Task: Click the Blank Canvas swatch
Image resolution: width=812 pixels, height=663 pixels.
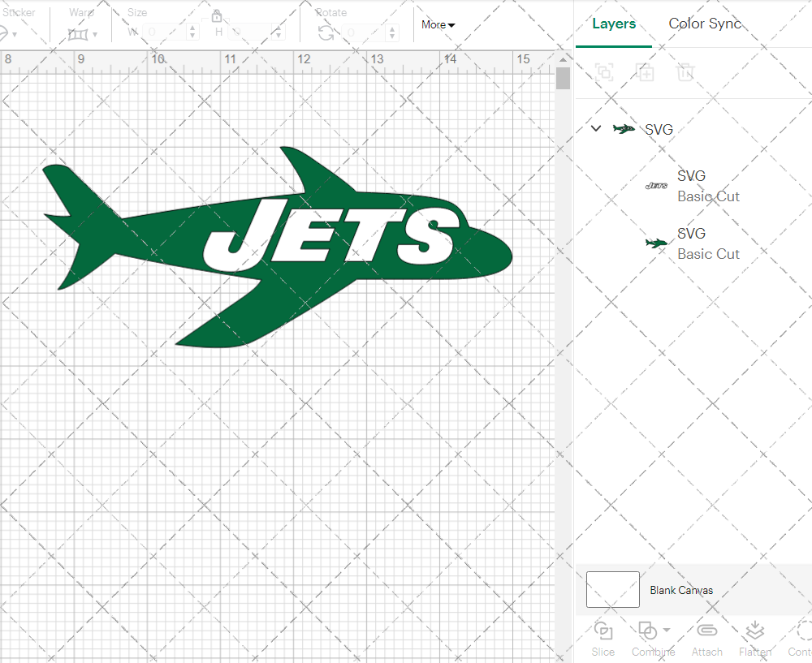Action: (612, 589)
